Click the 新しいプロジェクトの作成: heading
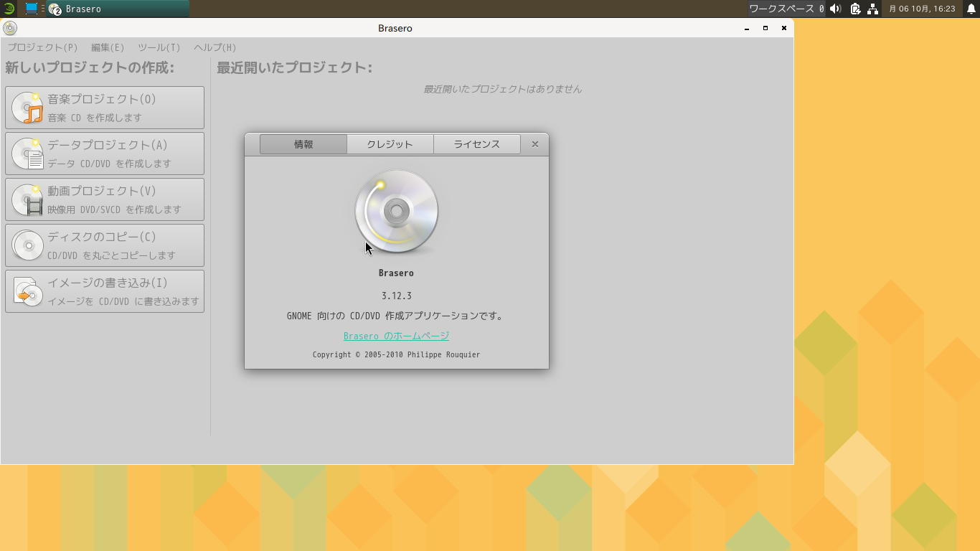The width and height of the screenshot is (980, 551). (90, 68)
